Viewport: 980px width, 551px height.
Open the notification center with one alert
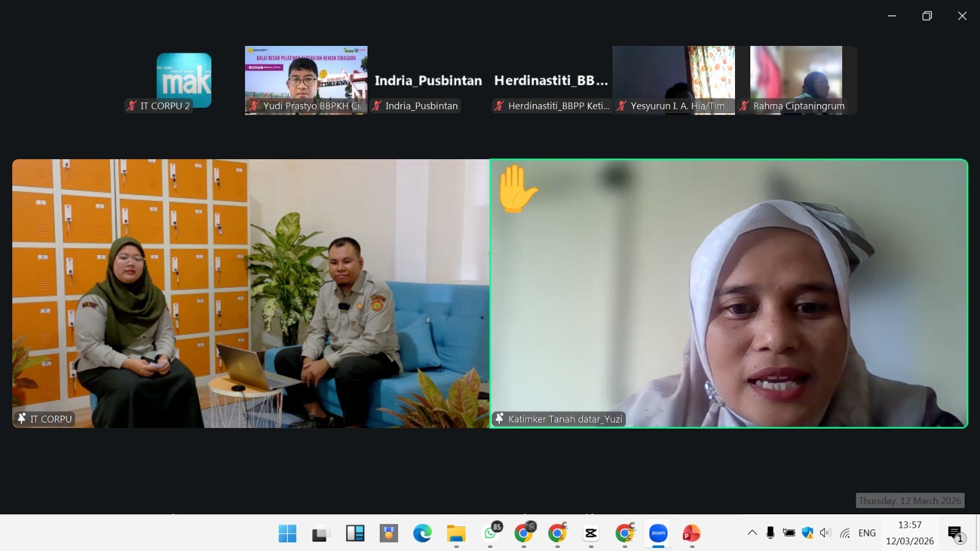click(x=956, y=534)
